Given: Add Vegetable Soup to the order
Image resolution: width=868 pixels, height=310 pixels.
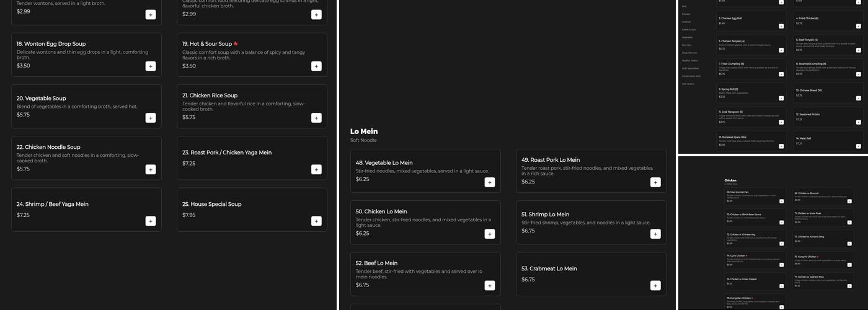Looking at the screenshot, I should click(151, 118).
